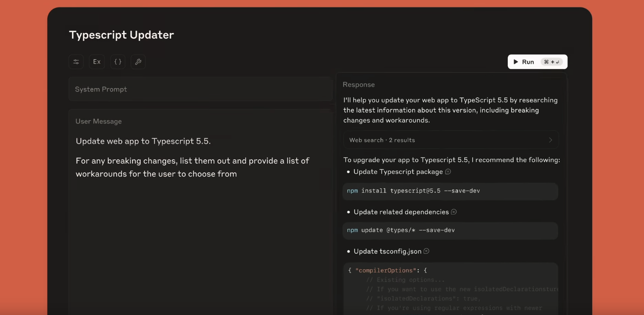Screen dimensions: 644x315
Task: Open the curly-braces variables icon
Action: [118, 62]
